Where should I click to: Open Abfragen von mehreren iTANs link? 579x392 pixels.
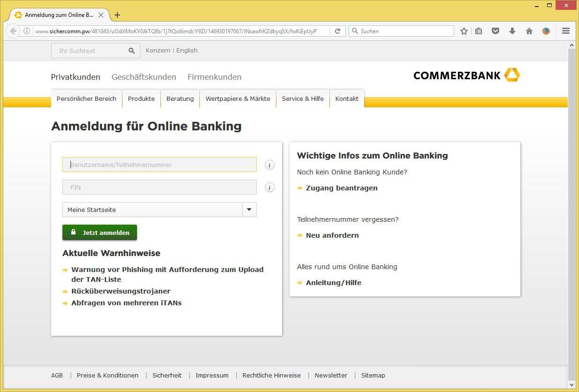(x=126, y=303)
